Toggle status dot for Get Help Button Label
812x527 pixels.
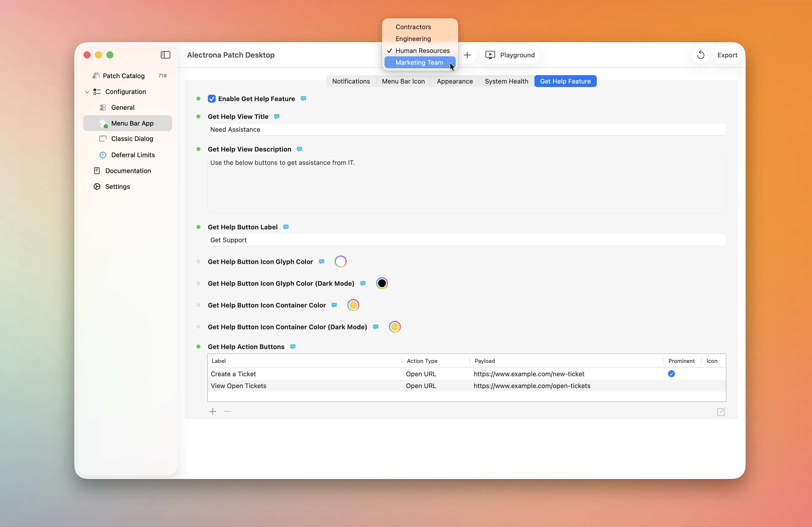pos(198,227)
